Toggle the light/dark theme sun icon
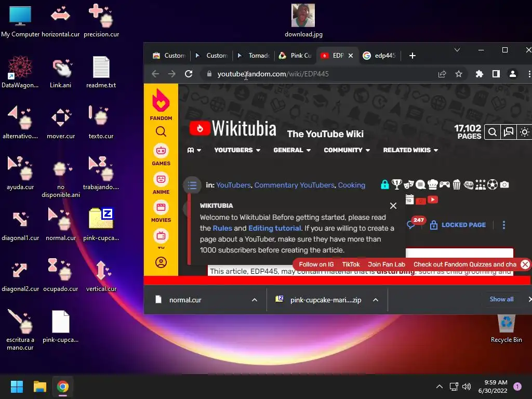The height and width of the screenshot is (399, 532). pyautogui.click(x=525, y=132)
